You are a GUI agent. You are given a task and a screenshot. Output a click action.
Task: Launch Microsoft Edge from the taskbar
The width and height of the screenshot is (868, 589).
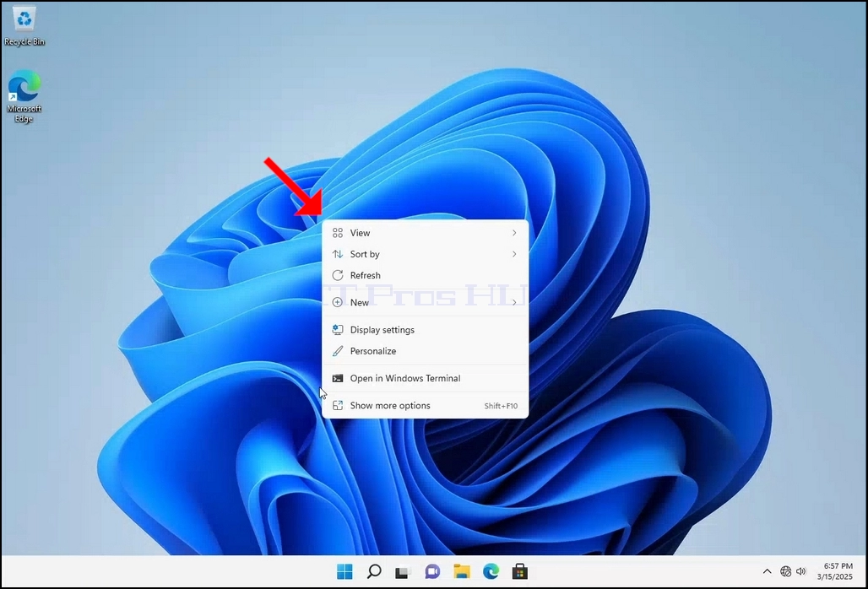491,571
